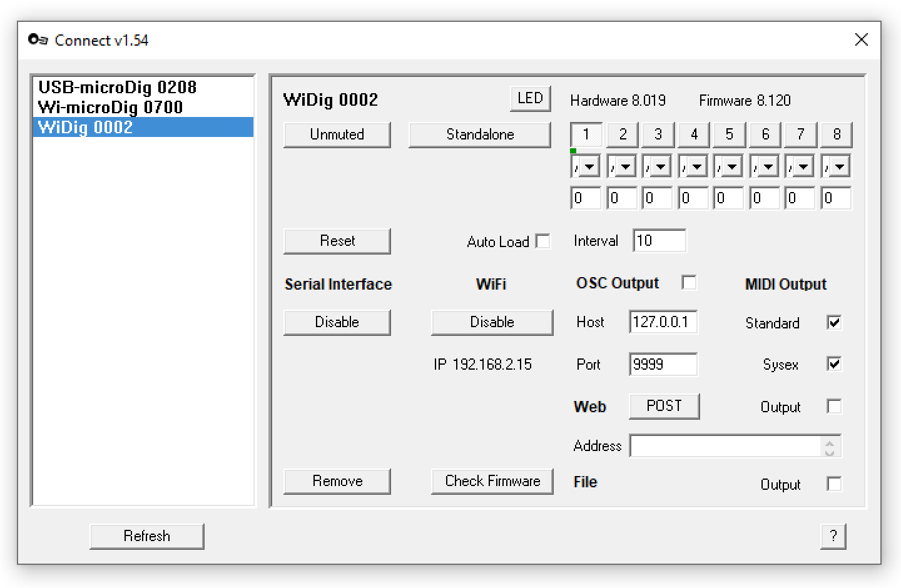Uncheck the Sysex MIDI output checkbox
Image resolution: width=901 pixels, height=588 pixels.
(x=834, y=364)
